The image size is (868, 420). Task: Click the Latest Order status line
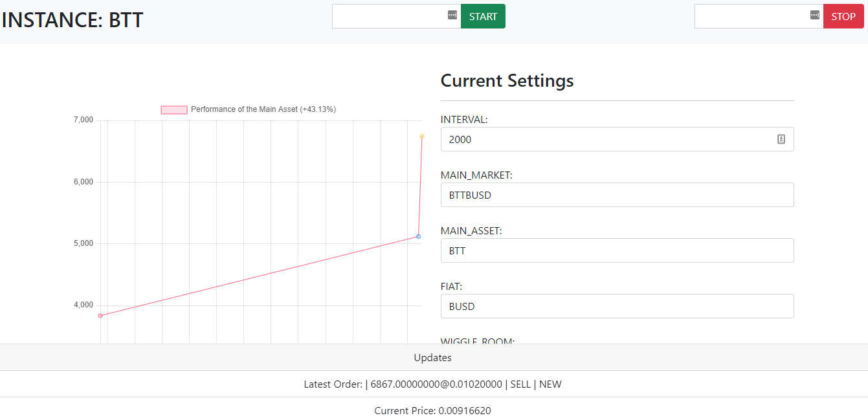433,384
